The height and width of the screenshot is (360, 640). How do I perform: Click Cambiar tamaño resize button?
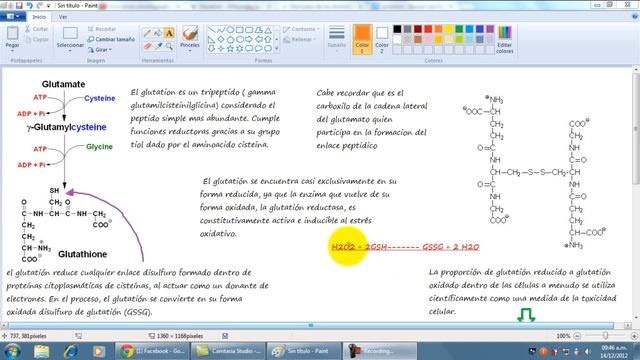111,40
